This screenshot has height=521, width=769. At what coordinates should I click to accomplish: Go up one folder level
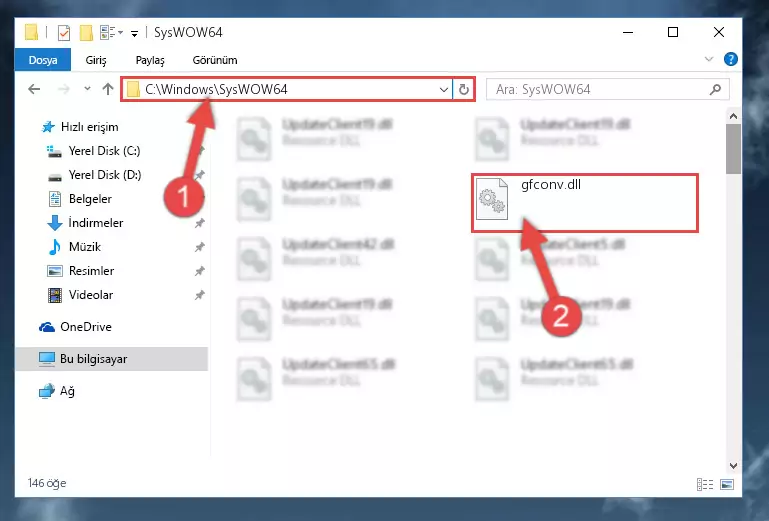coord(108,89)
